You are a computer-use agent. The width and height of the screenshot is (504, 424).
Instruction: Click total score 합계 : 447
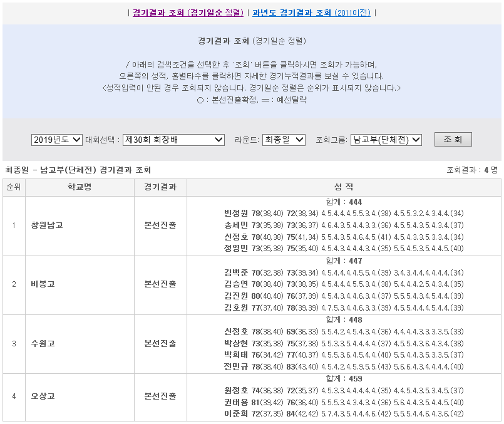[x=344, y=261]
